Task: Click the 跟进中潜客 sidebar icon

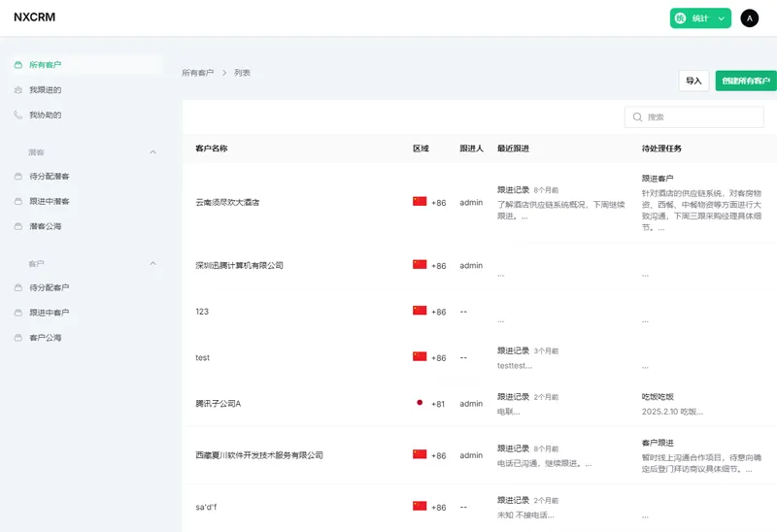Action: [17, 202]
